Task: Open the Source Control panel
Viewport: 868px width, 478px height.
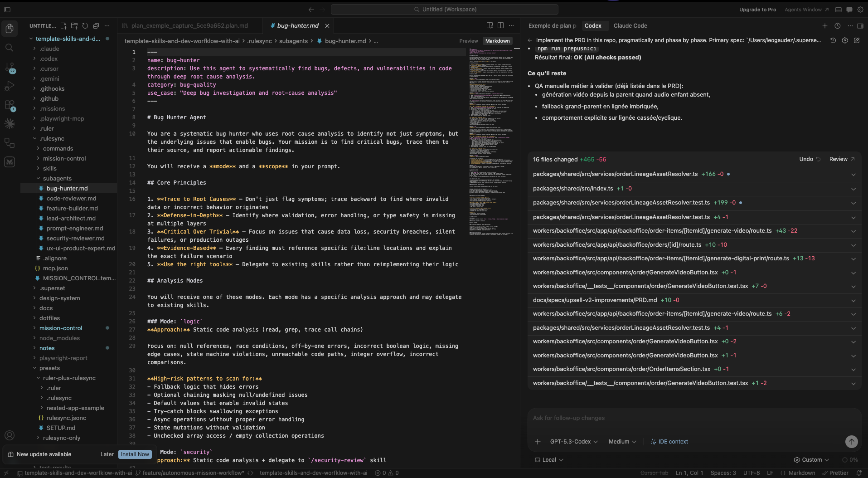Action: 10,67
